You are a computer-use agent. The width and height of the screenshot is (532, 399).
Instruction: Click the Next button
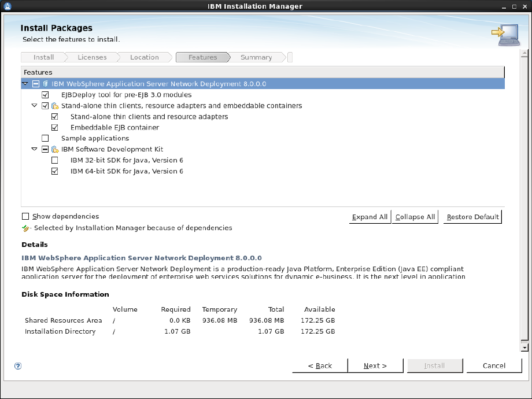click(x=375, y=365)
